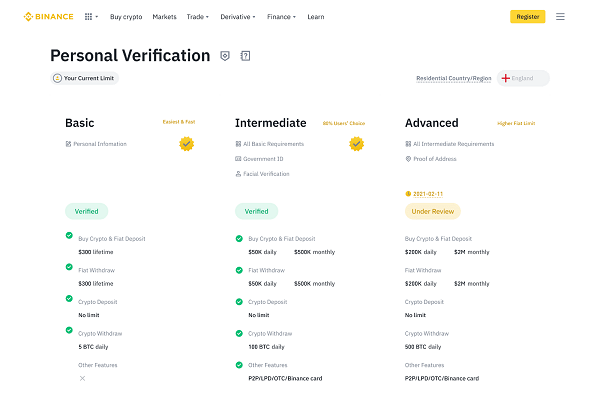
Task: Open the help document icon by title
Action: click(245, 56)
